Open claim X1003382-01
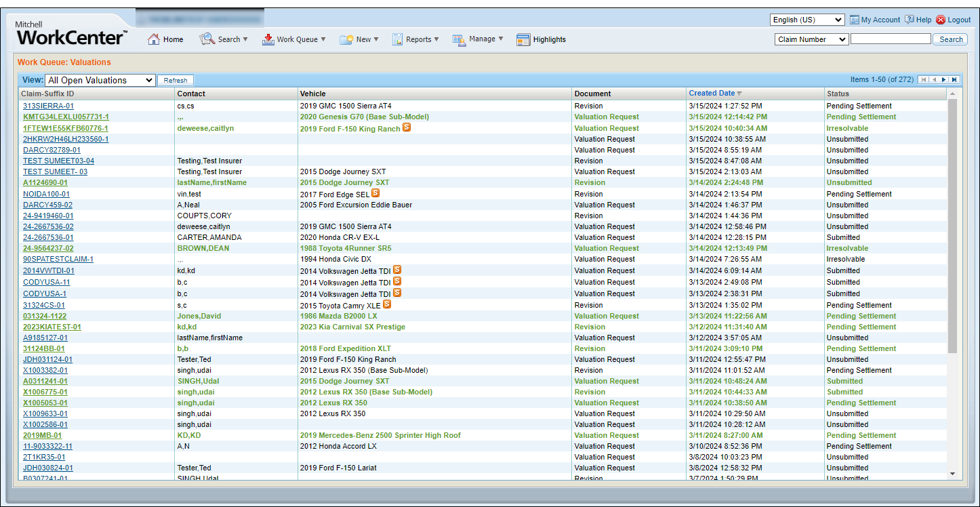Viewport: 980px width, 507px height. click(45, 370)
